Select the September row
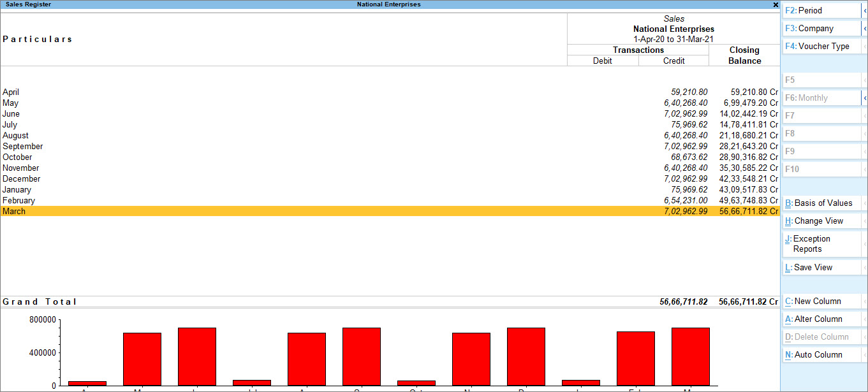The height and width of the screenshot is (392, 868). [x=390, y=147]
